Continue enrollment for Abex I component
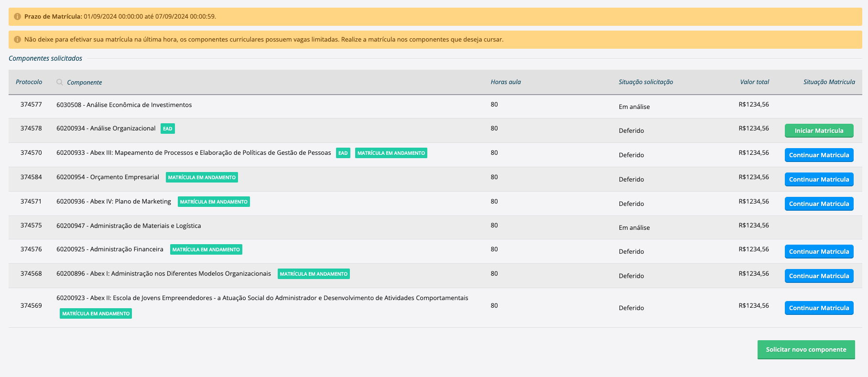 pyautogui.click(x=818, y=276)
